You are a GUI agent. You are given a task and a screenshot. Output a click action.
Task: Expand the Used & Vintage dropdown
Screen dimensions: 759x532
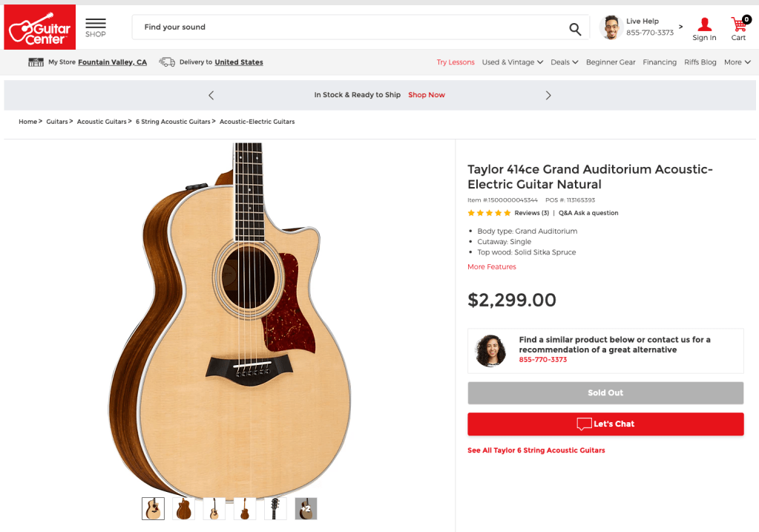click(x=512, y=62)
